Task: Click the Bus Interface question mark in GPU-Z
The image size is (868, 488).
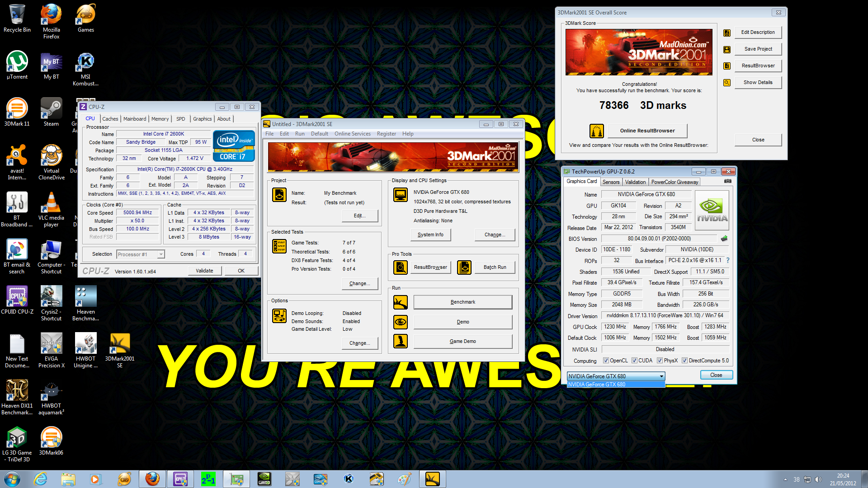Action: pyautogui.click(x=728, y=261)
